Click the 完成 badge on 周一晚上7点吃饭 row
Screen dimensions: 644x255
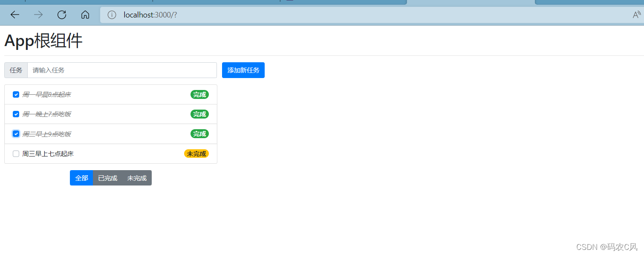tap(199, 114)
